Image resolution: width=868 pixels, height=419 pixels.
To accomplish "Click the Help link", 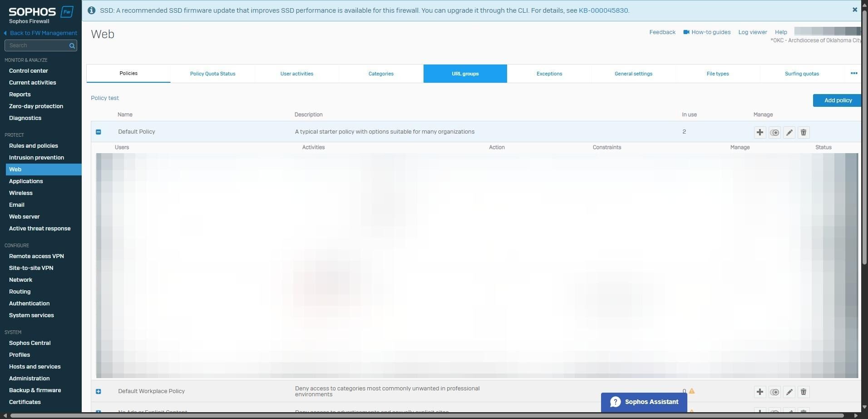I will tap(781, 32).
